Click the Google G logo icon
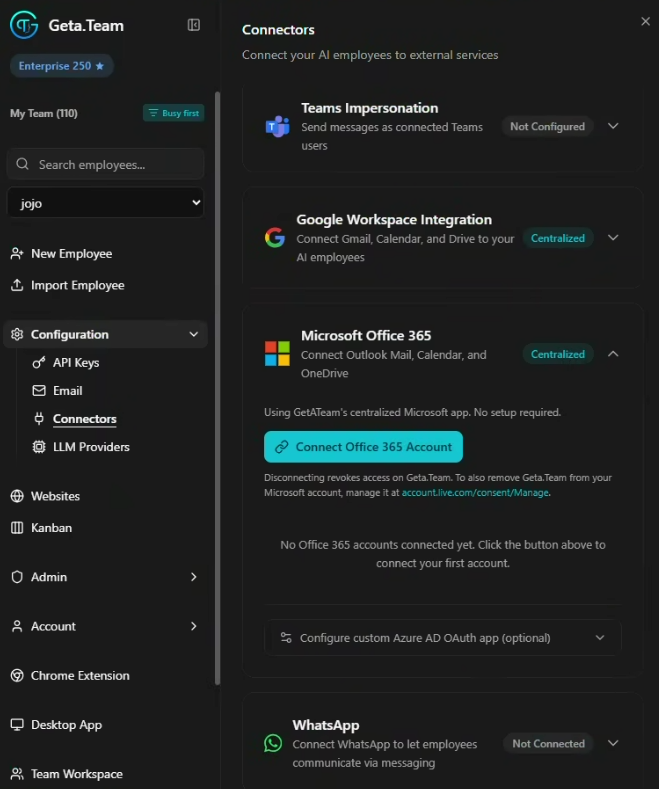The width and height of the screenshot is (659, 789). [275, 238]
